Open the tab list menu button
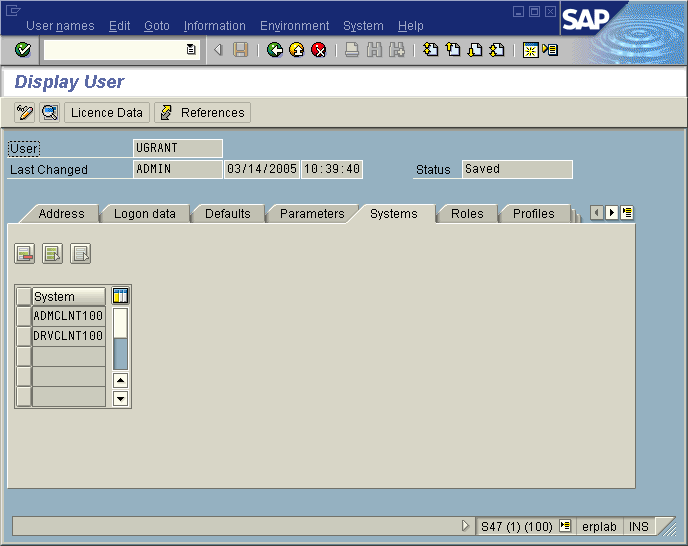The width and height of the screenshot is (688, 546). pos(627,213)
